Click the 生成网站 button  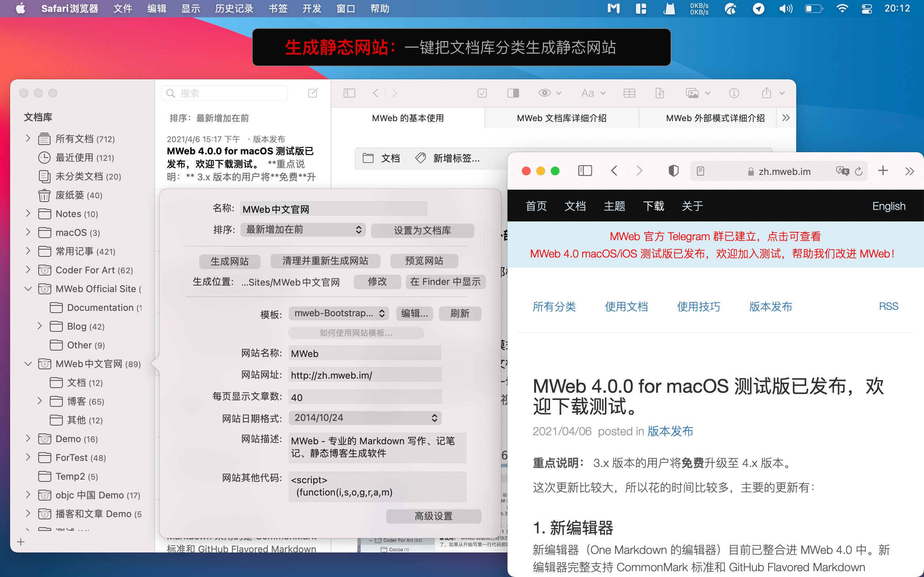point(230,261)
